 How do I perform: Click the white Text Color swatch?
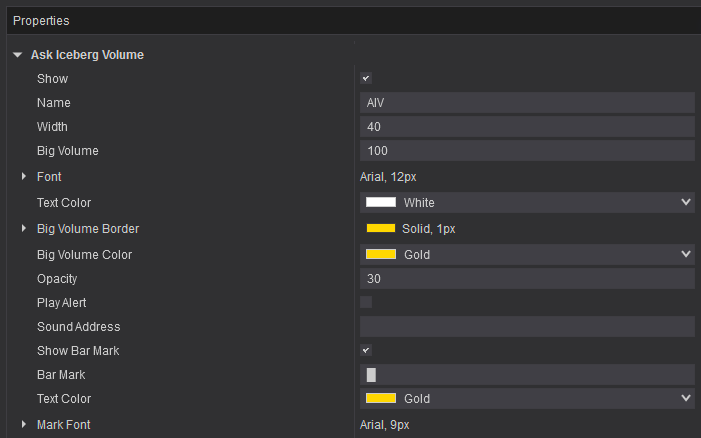coord(381,203)
